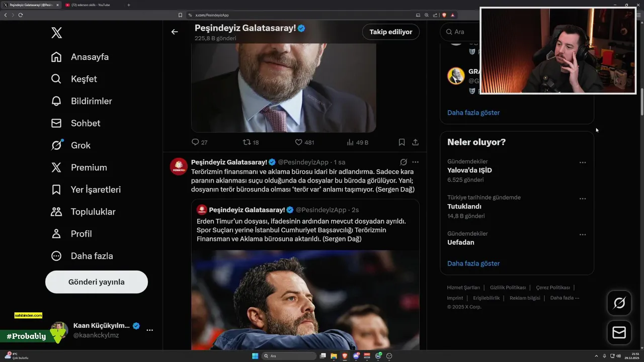The image size is (644, 362).
Task: Open Topluluklar communities
Action: pyautogui.click(x=83, y=212)
